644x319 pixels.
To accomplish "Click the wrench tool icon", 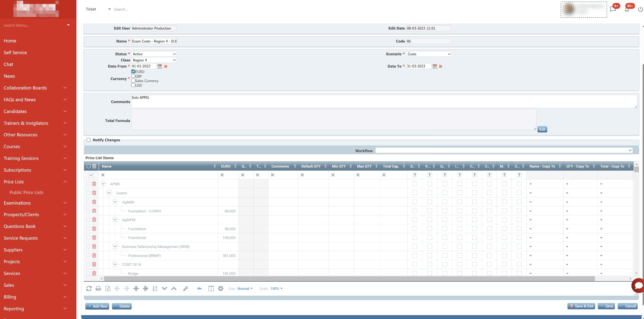I will coord(185,289).
